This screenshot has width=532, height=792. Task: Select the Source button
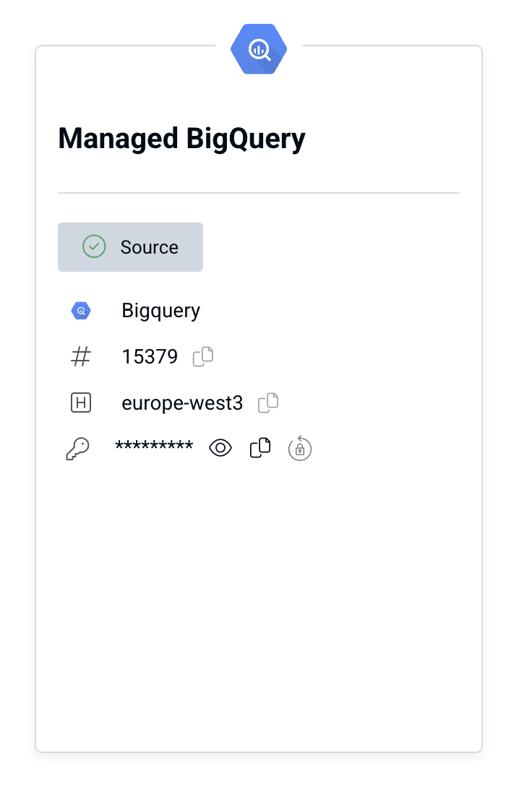coord(130,247)
